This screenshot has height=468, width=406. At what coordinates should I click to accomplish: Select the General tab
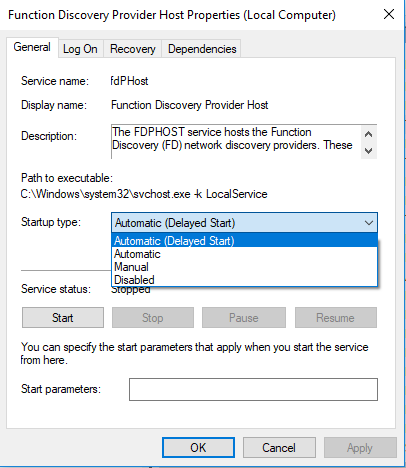point(32,47)
